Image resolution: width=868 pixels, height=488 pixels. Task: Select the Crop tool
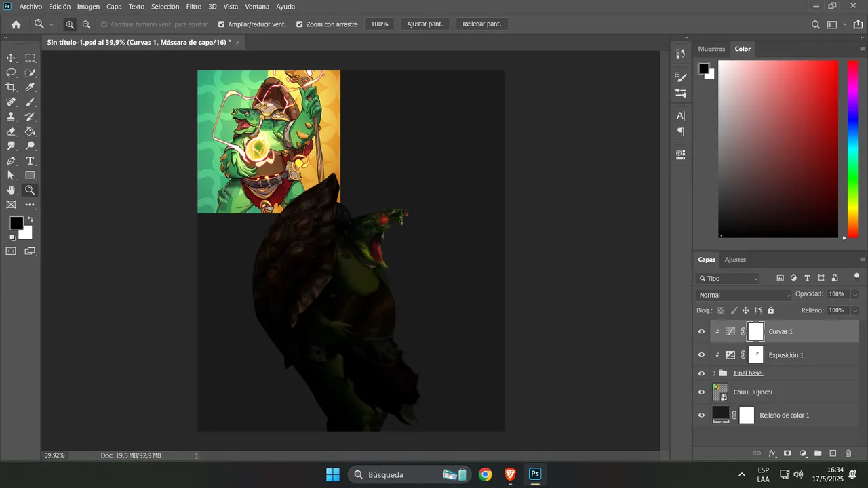tap(12, 87)
